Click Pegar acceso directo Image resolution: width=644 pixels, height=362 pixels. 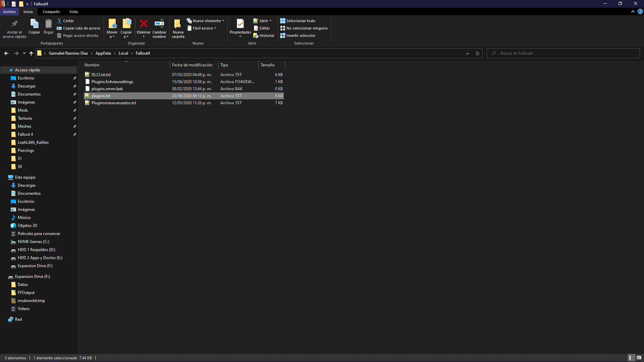77,36
